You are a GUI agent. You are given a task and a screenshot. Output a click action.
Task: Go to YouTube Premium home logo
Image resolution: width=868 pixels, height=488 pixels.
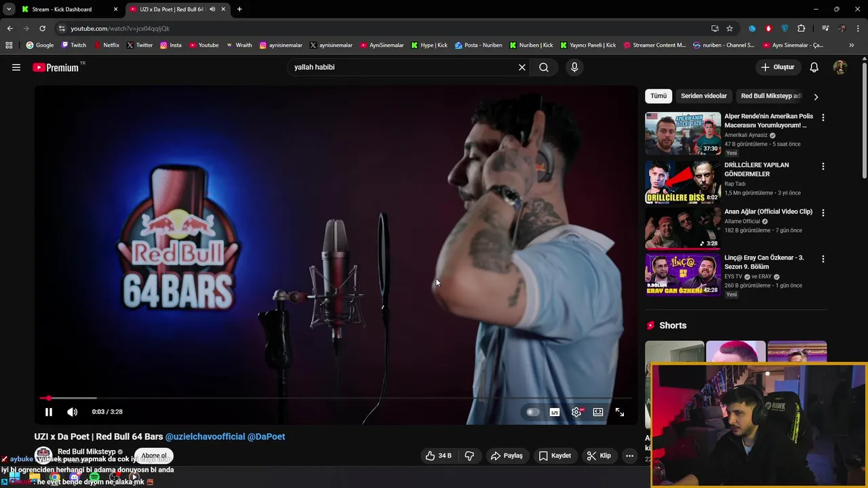pos(55,67)
